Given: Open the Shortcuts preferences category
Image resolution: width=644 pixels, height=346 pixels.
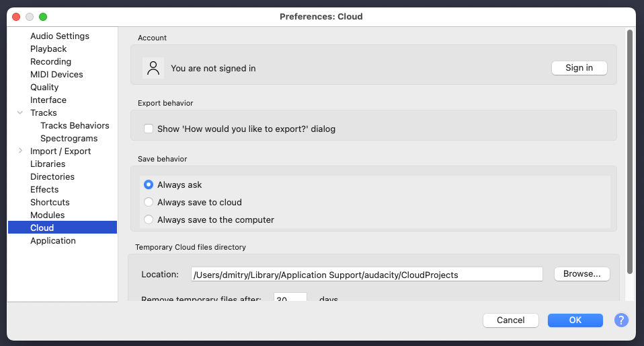Looking at the screenshot, I should click(50, 202).
